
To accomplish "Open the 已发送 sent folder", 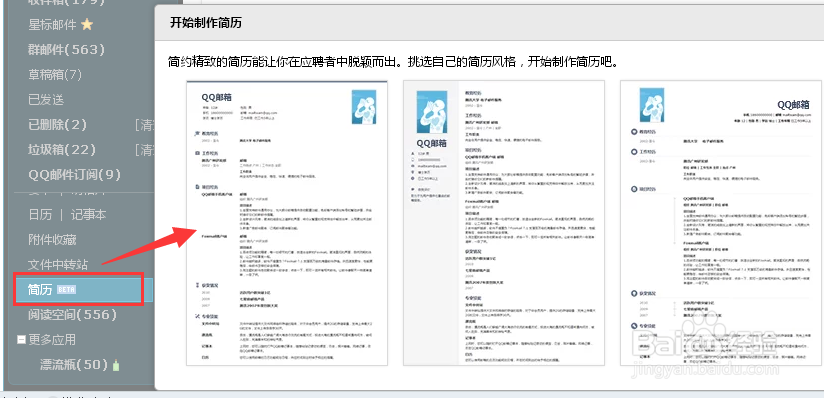I will coord(46,99).
